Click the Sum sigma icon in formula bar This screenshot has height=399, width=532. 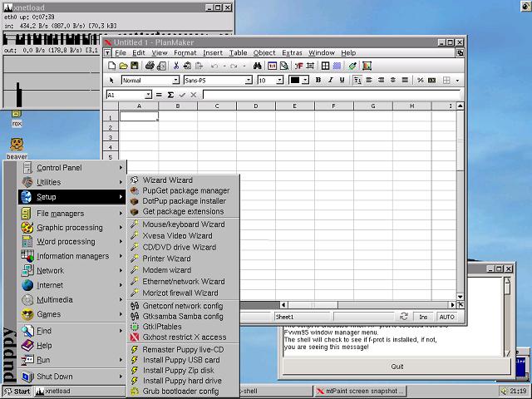tap(170, 95)
